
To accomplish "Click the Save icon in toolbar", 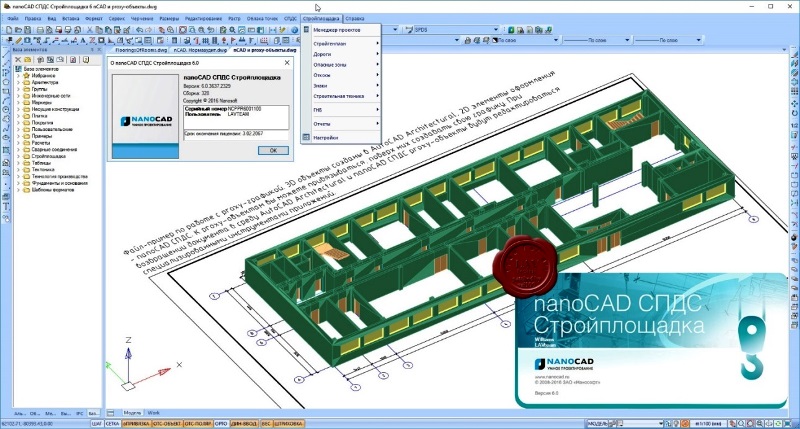I will pyautogui.click(x=28, y=30).
